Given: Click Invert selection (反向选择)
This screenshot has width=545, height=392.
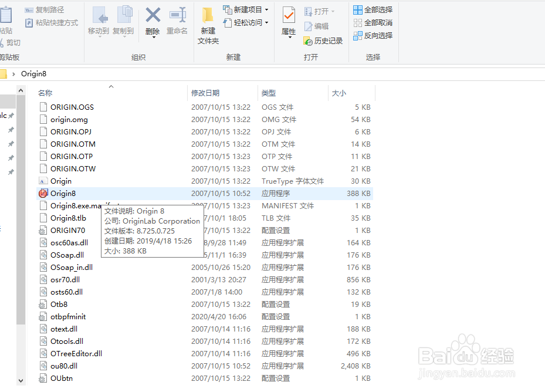Looking at the screenshot, I should [x=373, y=35].
